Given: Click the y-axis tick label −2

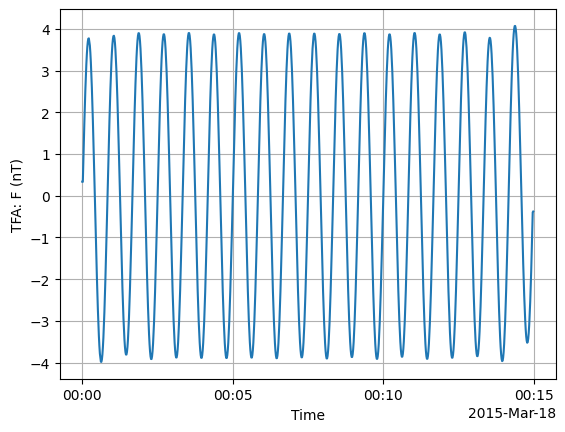Looking at the screenshot, I should [x=40, y=280].
